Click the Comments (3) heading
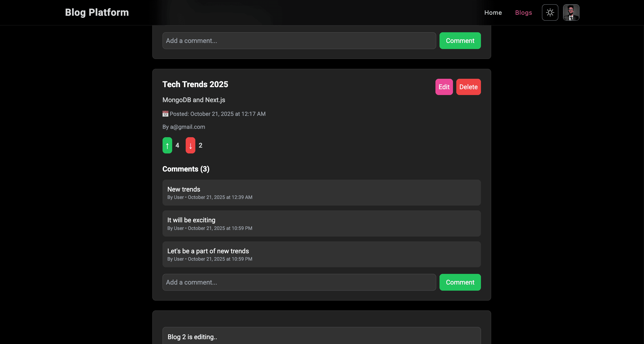This screenshot has height=344, width=644. 185,169
